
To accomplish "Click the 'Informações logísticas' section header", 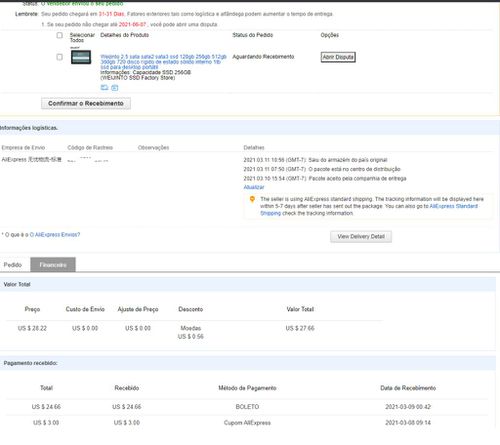I will point(29,128).
